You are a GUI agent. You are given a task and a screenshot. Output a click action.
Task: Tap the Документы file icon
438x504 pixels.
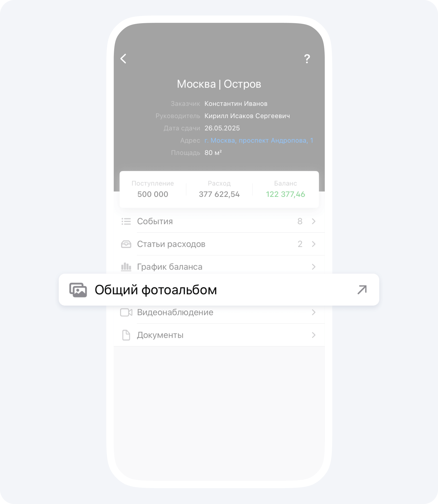(126, 335)
